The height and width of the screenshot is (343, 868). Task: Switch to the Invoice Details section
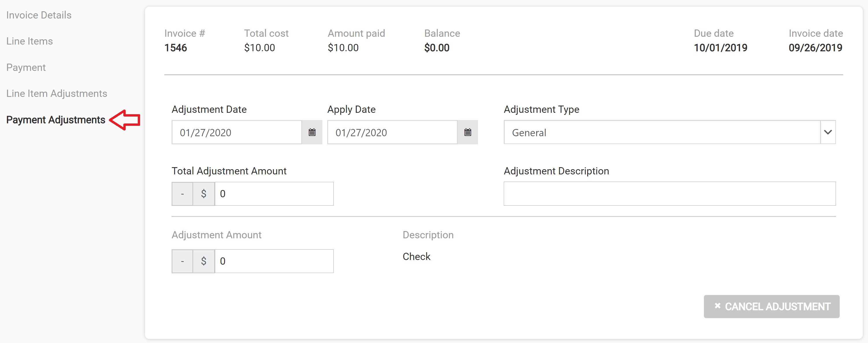[x=38, y=15]
